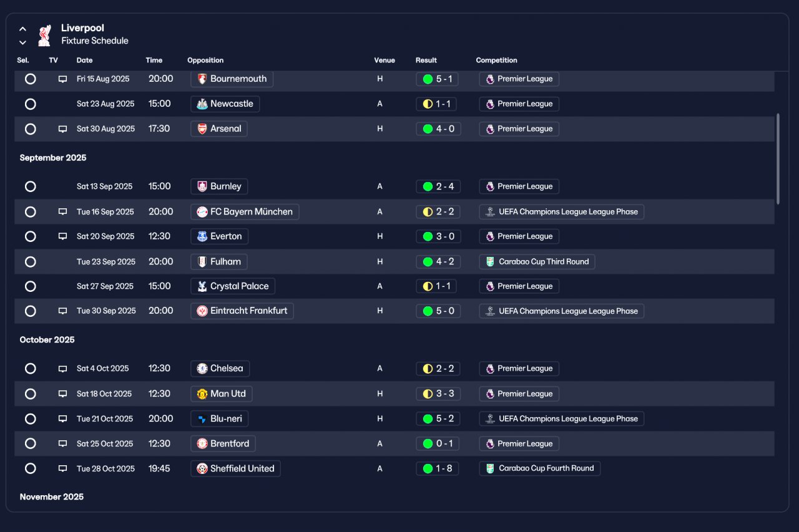Click the TV icon for the Sheffield United match
Viewport: 799px width, 532px height.
[62, 468]
